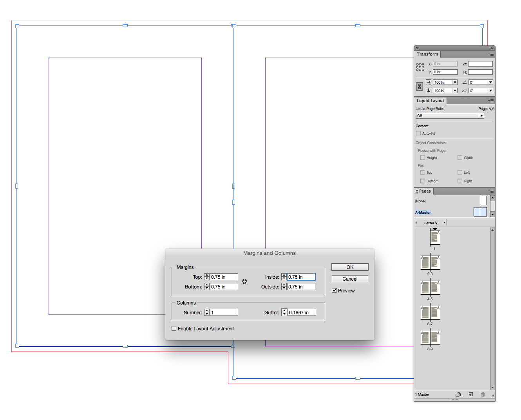Select the page 1 thumbnail

click(435, 238)
